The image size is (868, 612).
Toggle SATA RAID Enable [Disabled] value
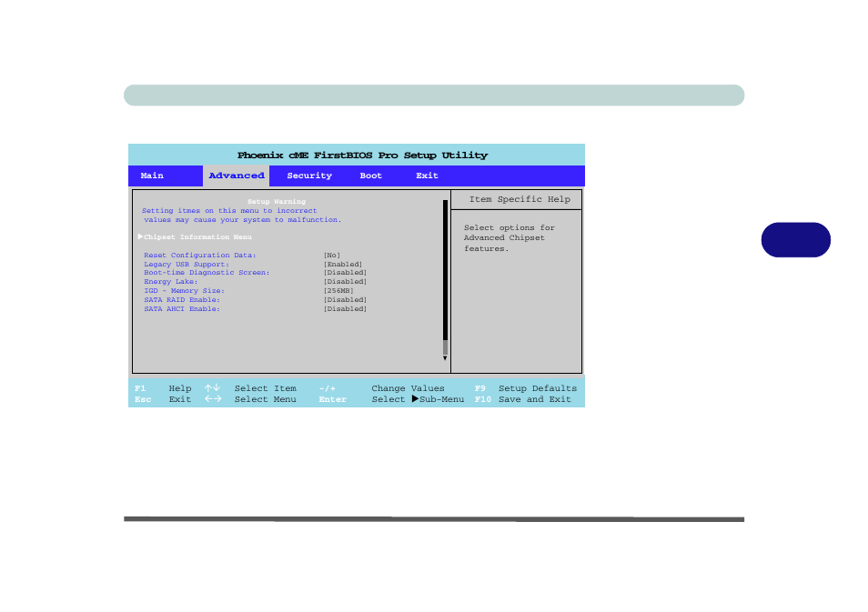click(x=345, y=299)
